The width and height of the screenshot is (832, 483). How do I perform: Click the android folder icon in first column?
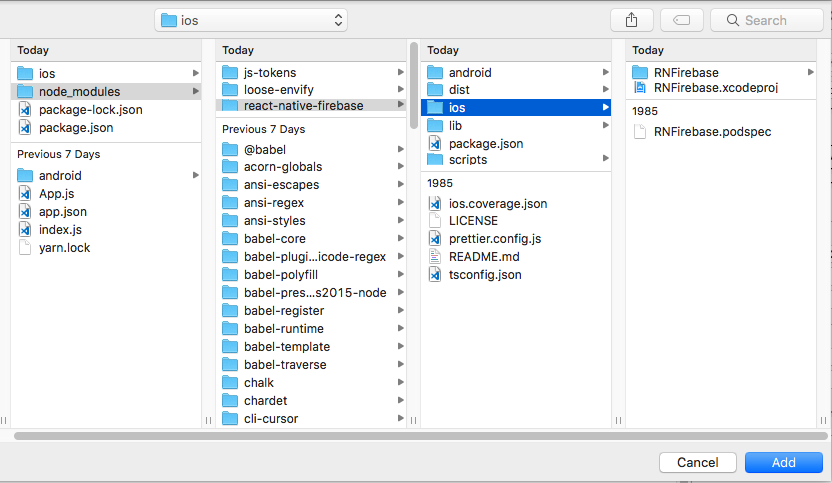click(25, 175)
